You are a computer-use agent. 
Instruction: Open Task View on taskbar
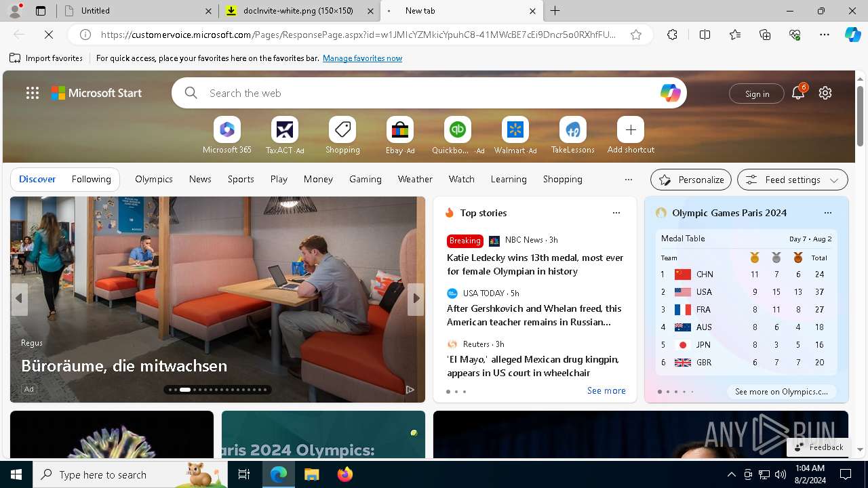(x=244, y=474)
